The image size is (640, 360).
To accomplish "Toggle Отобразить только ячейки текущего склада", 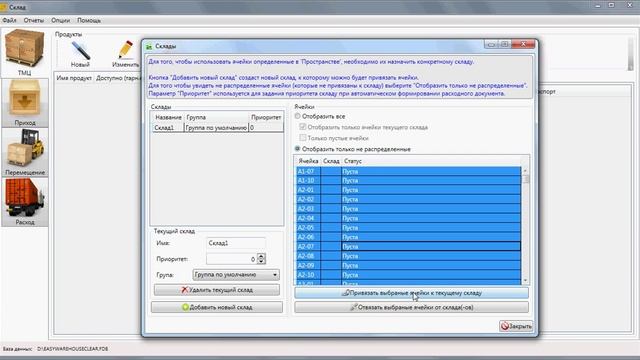I will coord(303,127).
